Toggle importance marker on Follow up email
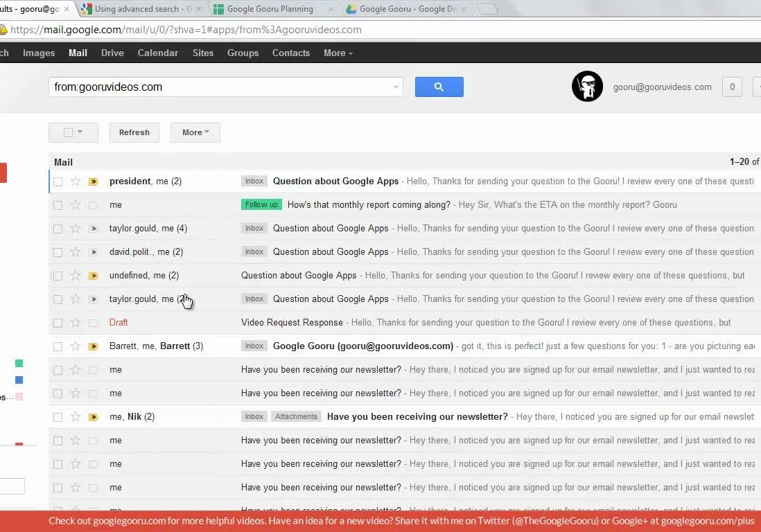The width and height of the screenshot is (761, 532). click(93, 205)
